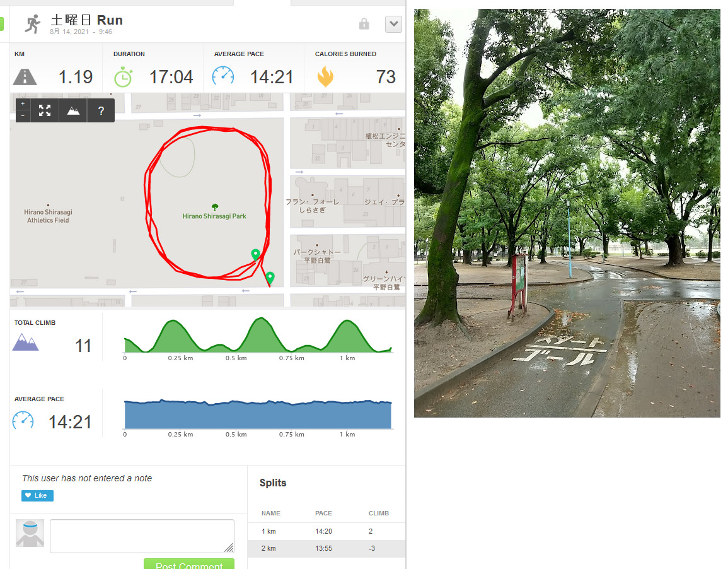Switch map to terrain view

click(73, 110)
